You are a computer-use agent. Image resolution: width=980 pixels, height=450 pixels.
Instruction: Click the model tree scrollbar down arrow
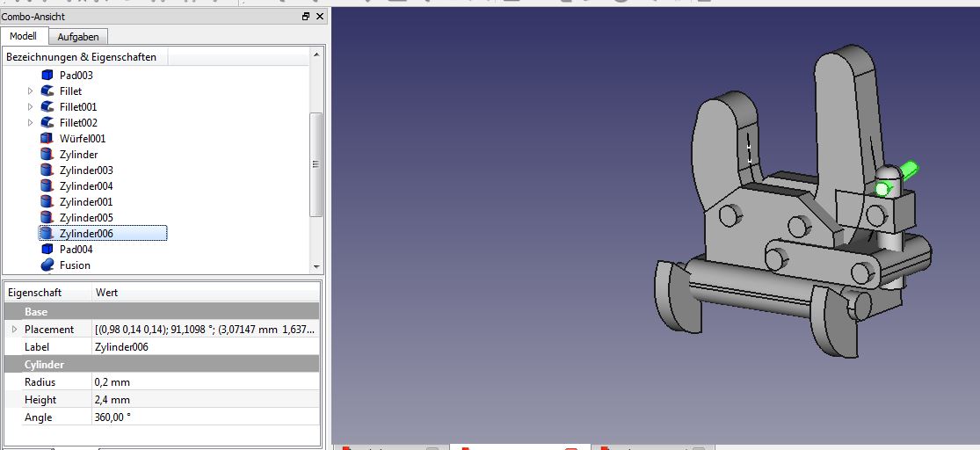316,266
